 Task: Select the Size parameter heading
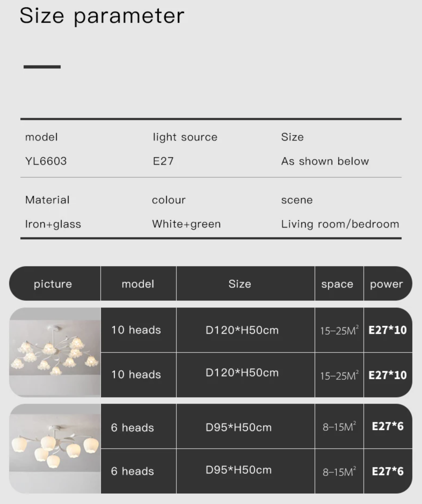pyautogui.click(x=102, y=16)
